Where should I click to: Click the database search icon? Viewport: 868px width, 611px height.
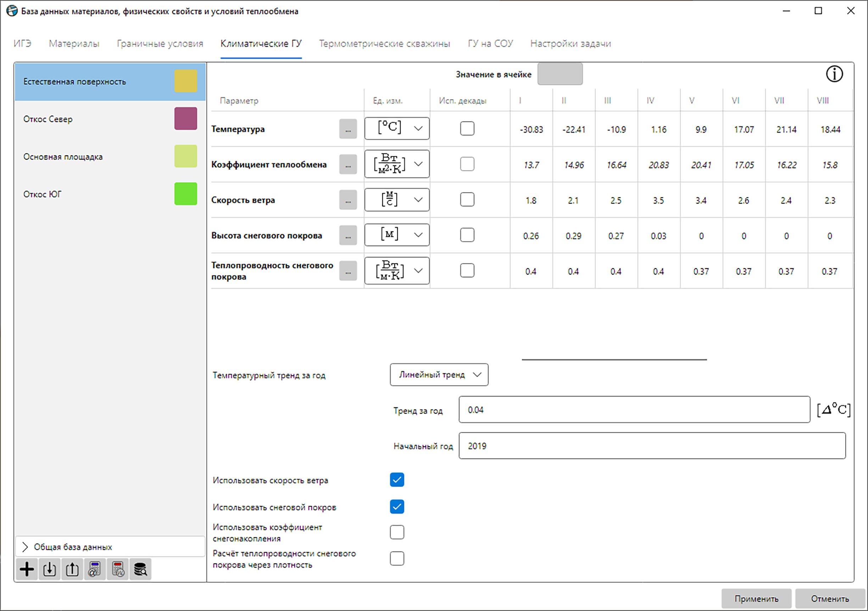(x=141, y=569)
